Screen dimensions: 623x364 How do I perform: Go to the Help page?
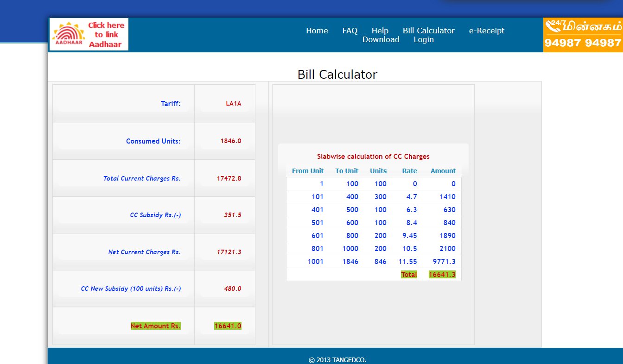click(x=380, y=31)
